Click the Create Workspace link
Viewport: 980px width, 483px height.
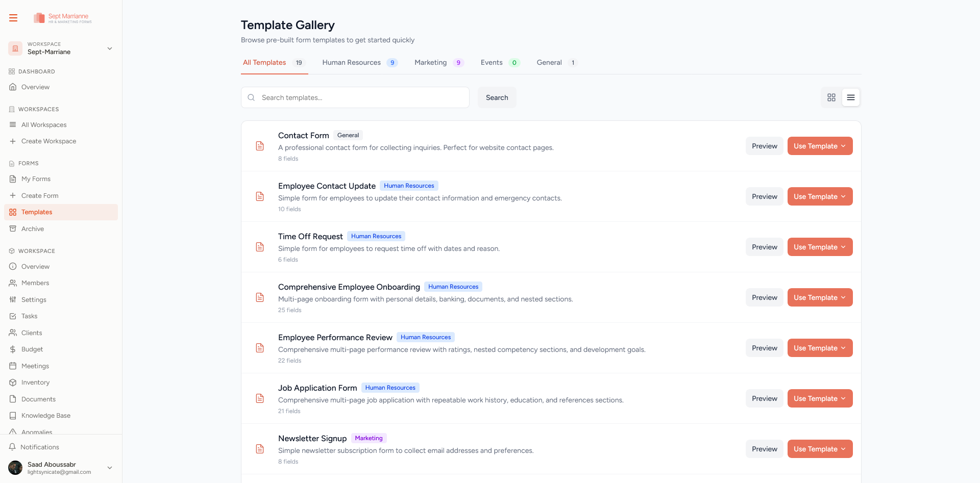pos(48,141)
